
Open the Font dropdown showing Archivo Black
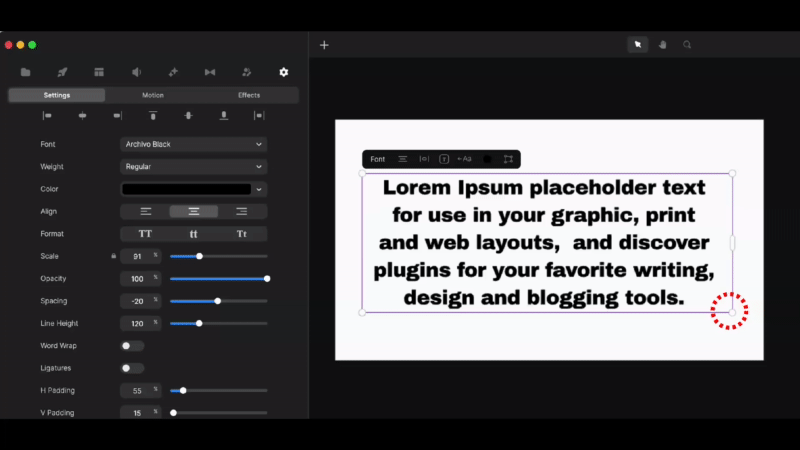point(193,144)
